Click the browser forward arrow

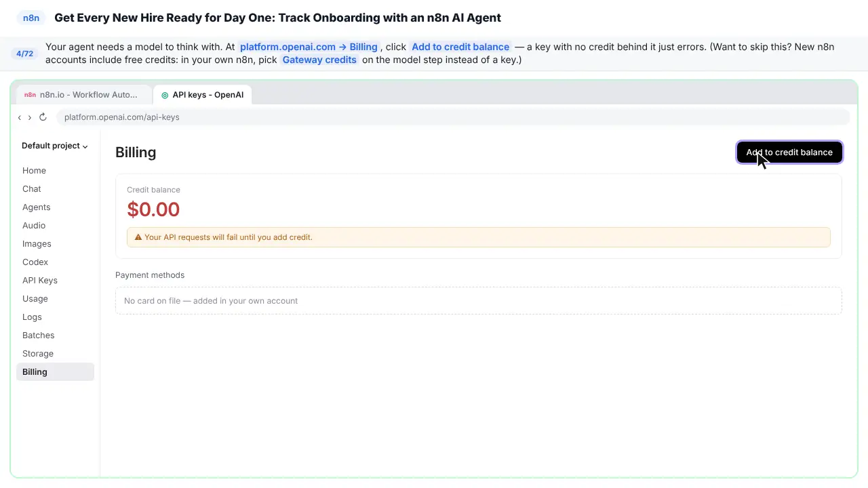click(x=29, y=117)
